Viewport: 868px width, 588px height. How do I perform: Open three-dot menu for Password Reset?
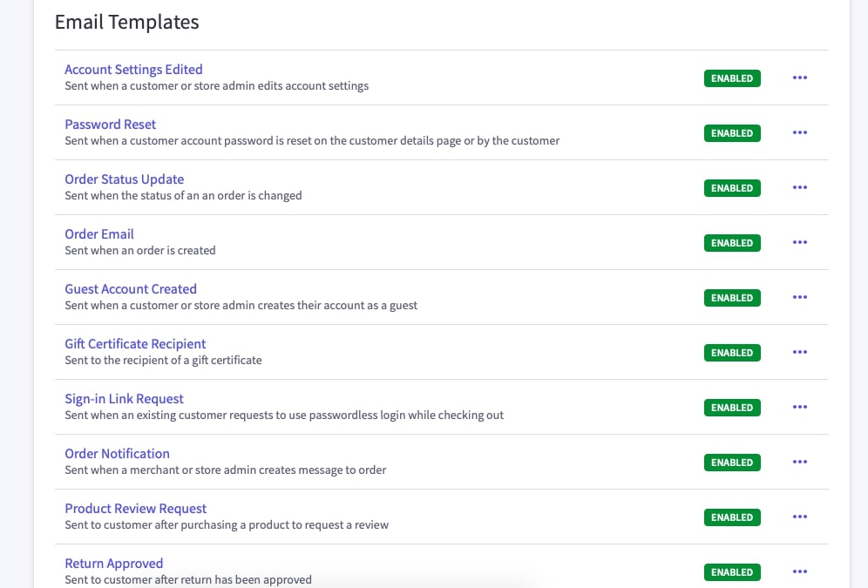pyautogui.click(x=799, y=132)
